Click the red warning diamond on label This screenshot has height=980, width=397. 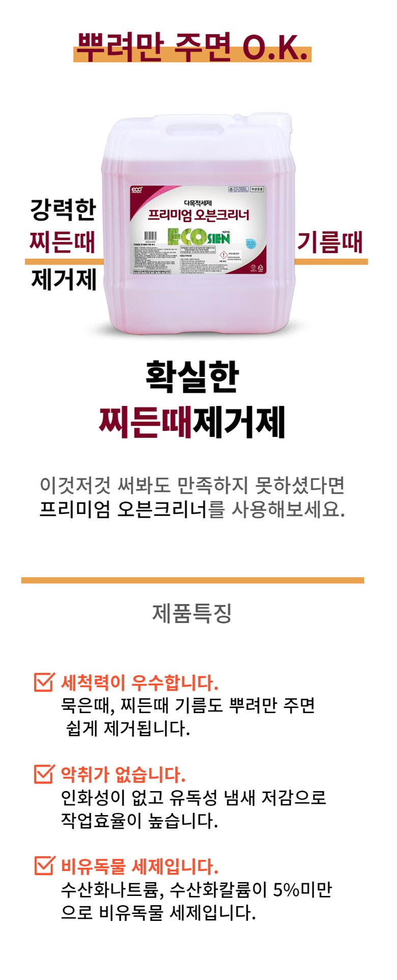pyautogui.click(x=223, y=255)
